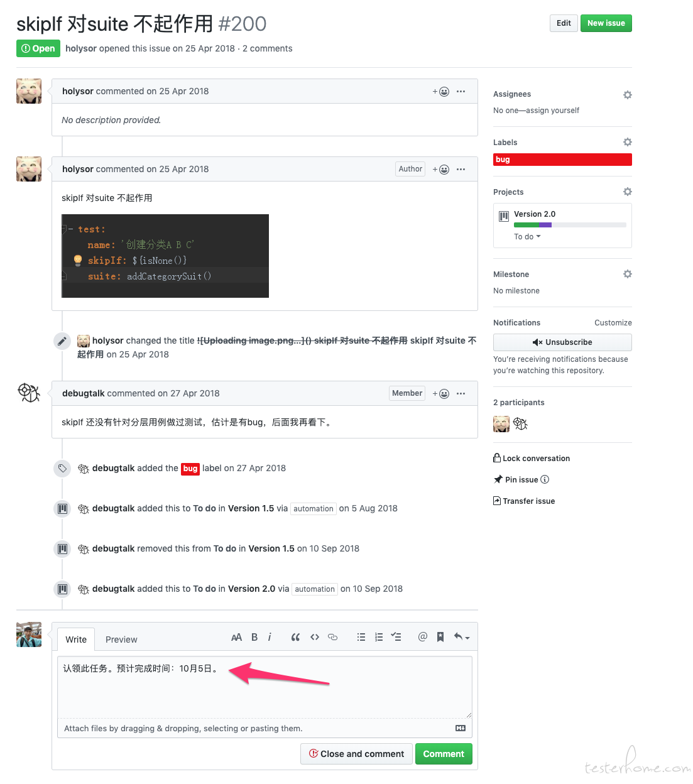Click the italic formatting icon
The image size is (693, 784).
270,637
